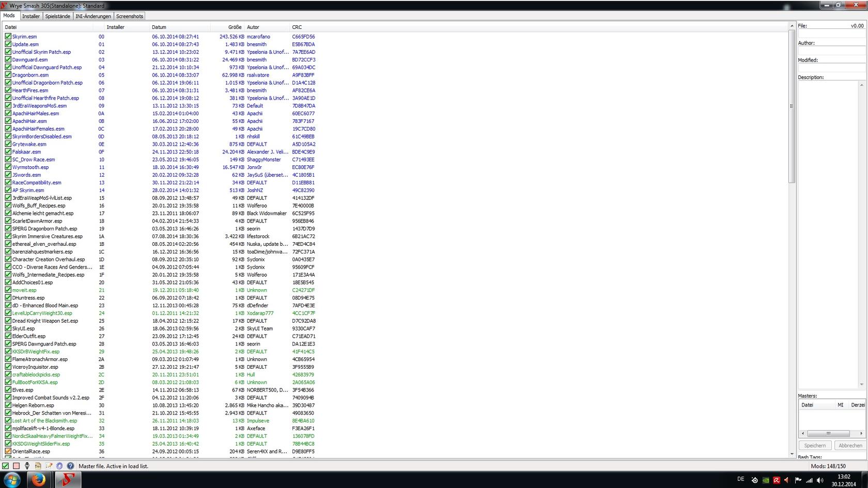Click the Speichern button

click(x=815, y=445)
